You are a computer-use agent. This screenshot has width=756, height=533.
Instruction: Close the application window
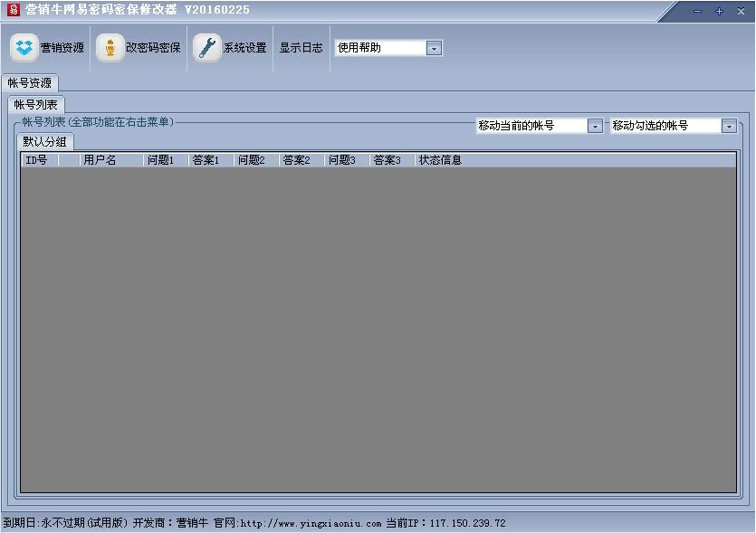[x=741, y=11]
